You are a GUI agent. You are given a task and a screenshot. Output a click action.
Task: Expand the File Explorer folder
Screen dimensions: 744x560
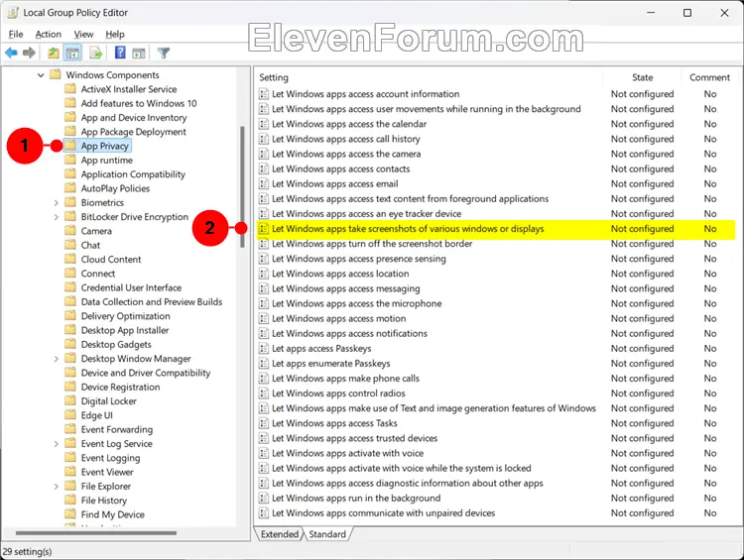[x=56, y=487]
